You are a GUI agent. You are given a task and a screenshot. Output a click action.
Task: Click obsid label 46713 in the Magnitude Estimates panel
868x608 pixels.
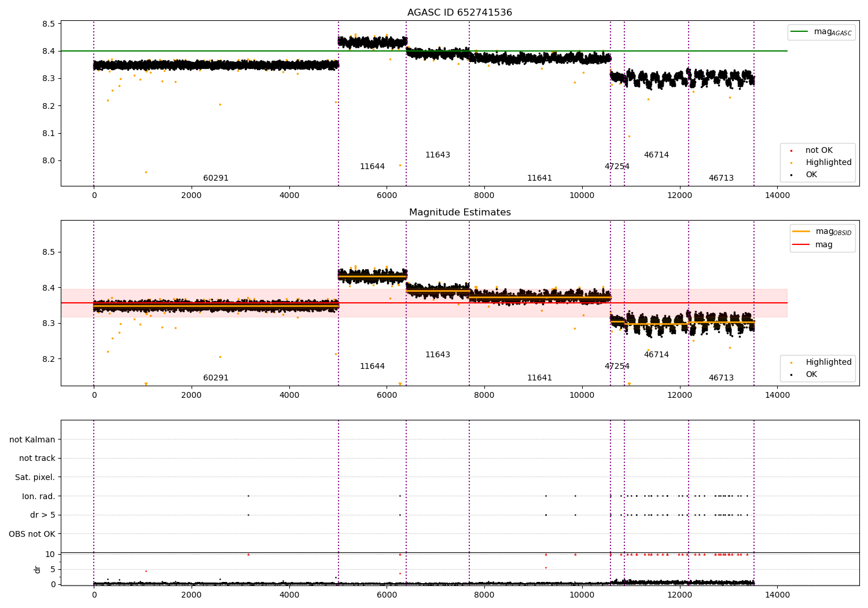pos(721,378)
